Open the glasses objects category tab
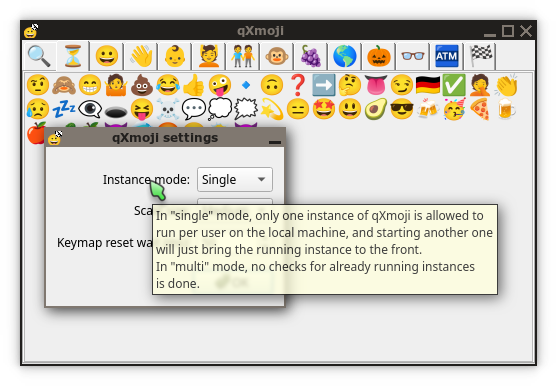The image size is (557, 386). point(413,56)
